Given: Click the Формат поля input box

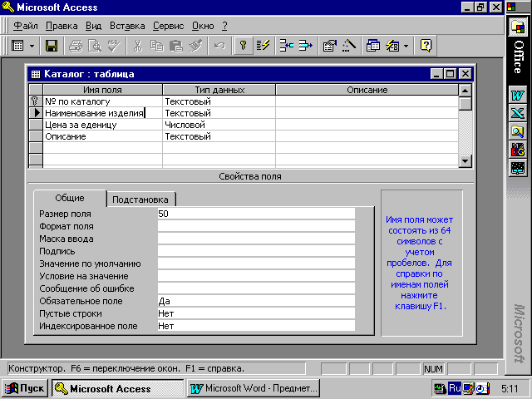Looking at the screenshot, I should pos(256,226).
